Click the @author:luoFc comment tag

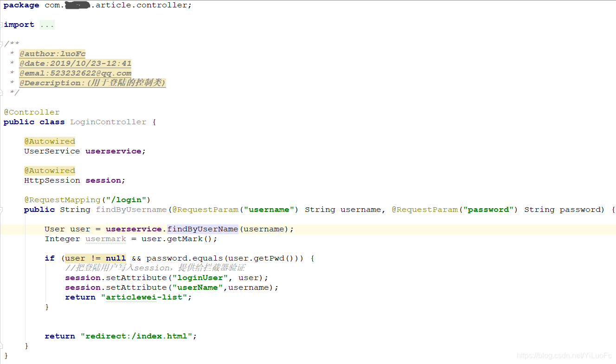[x=52, y=54]
